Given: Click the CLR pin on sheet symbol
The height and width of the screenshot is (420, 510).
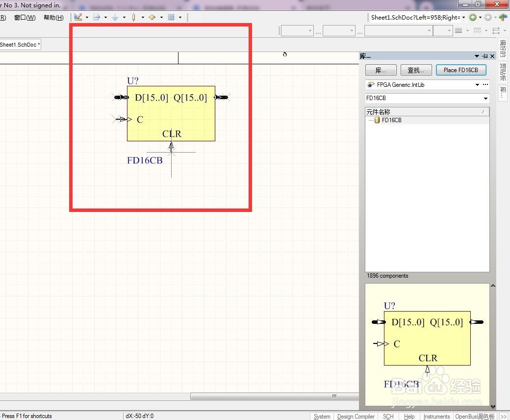Looking at the screenshot, I should (171, 146).
